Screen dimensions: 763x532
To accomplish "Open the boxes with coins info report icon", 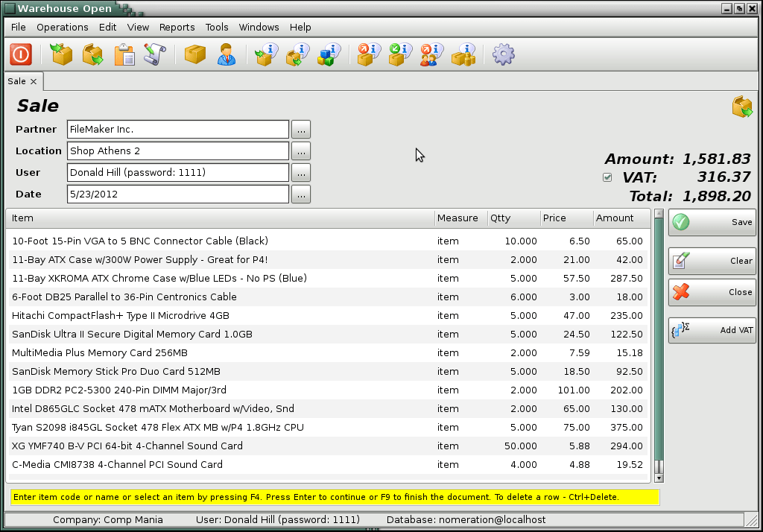I will [463, 54].
